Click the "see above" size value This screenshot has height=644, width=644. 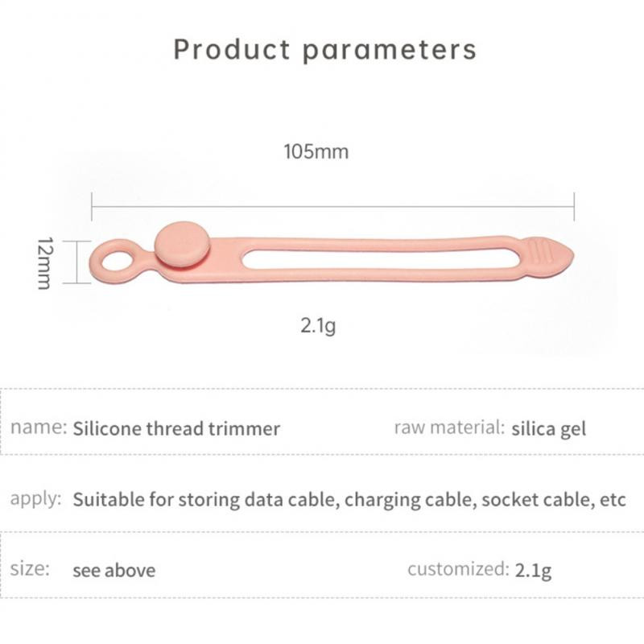point(114,571)
